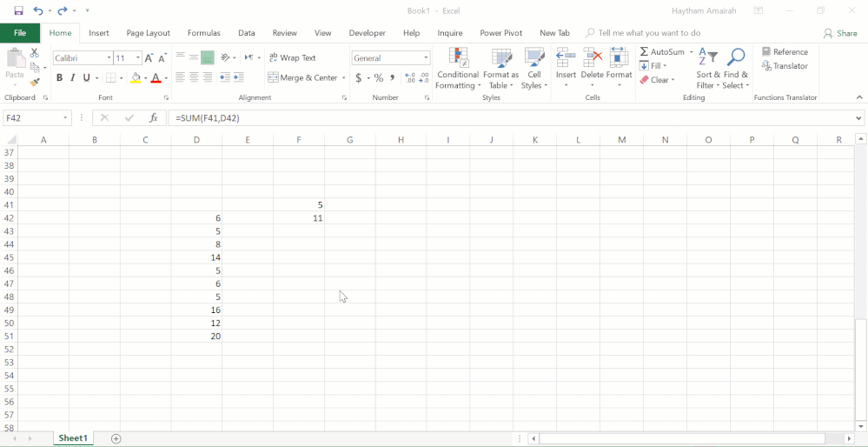
Task: Toggle Underline formatting
Action: pyautogui.click(x=86, y=78)
